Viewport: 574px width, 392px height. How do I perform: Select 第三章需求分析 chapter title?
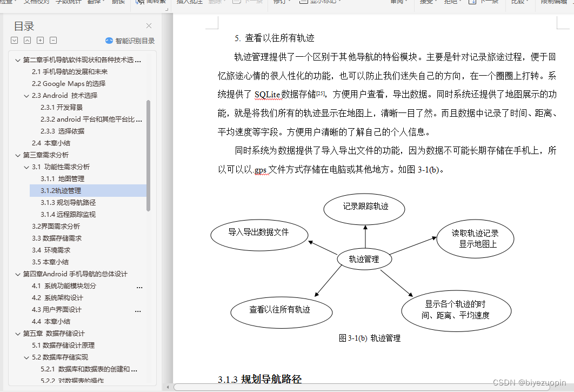[x=46, y=155]
